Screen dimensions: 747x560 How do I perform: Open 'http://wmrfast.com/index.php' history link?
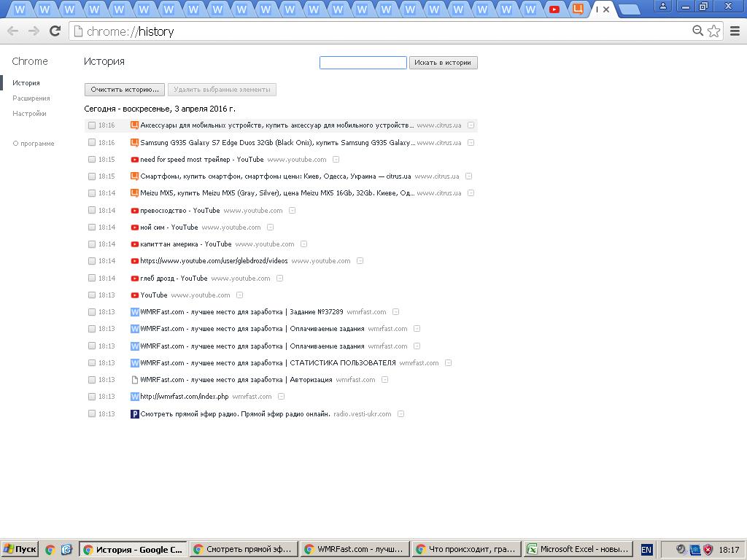pos(185,397)
